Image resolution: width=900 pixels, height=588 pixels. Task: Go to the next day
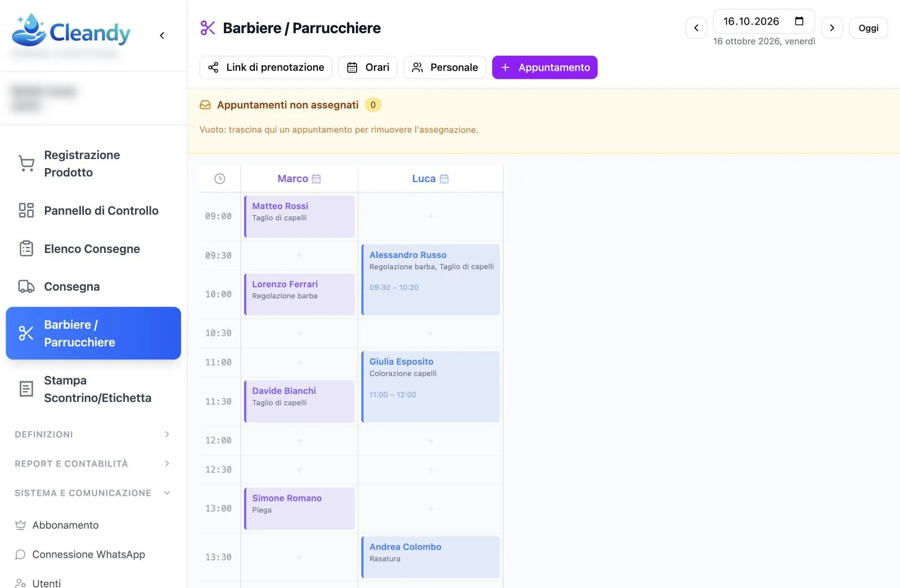click(x=832, y=28)
